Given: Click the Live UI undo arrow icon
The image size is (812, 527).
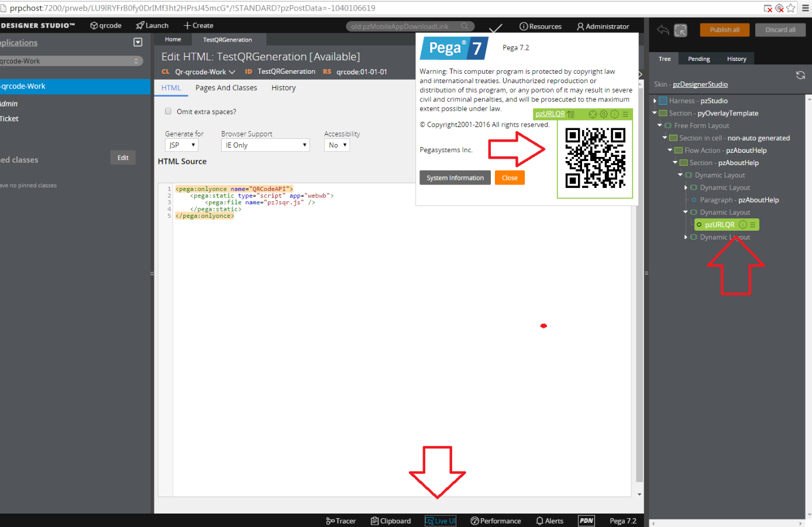Looking at the screenshot, I should click(x=663, y=30).
